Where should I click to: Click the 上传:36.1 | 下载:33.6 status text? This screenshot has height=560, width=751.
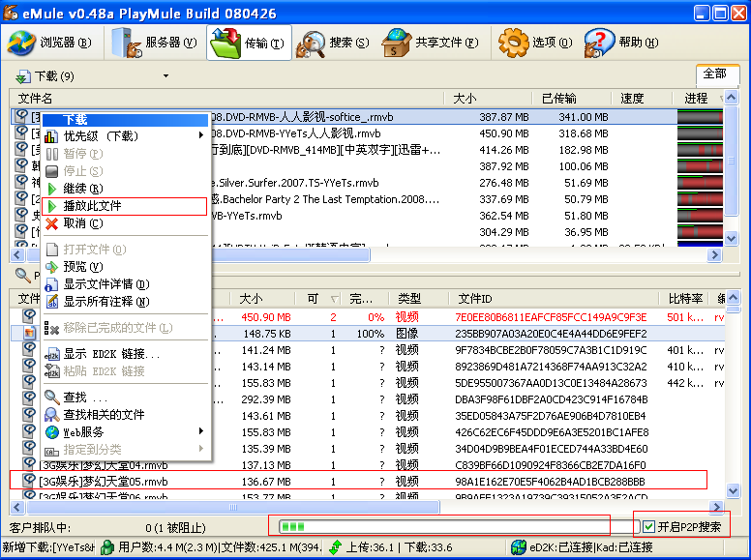pyautogui.click(x=399, y=547)
